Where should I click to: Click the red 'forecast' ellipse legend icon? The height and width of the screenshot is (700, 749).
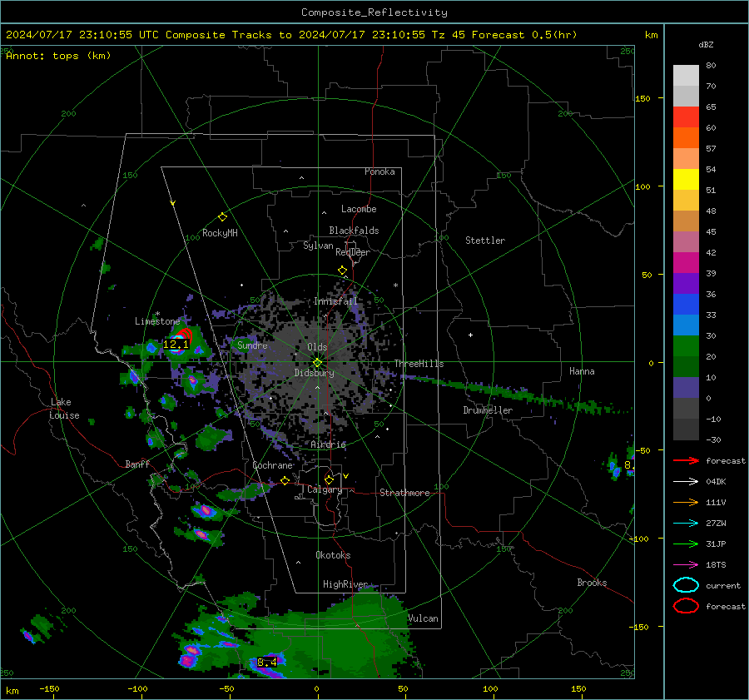point(686,606)
